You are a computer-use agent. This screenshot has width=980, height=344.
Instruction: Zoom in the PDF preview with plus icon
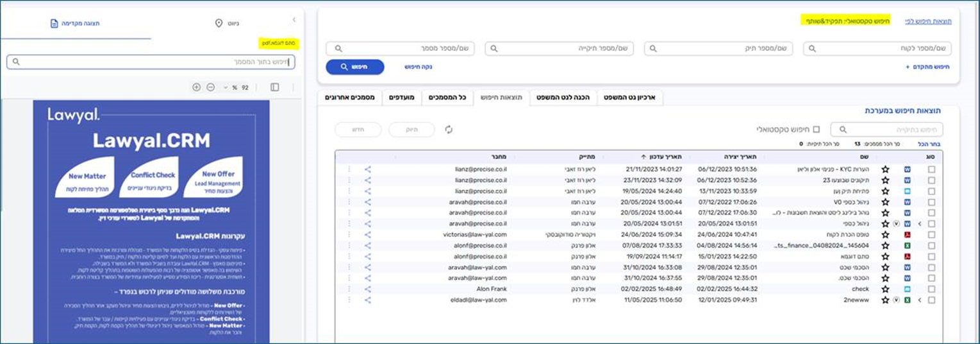196,87
